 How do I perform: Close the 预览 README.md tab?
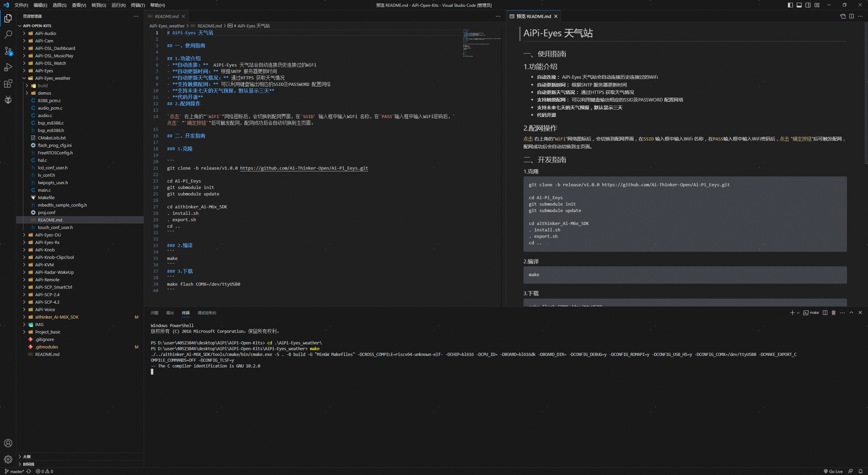tap(556, 16)
